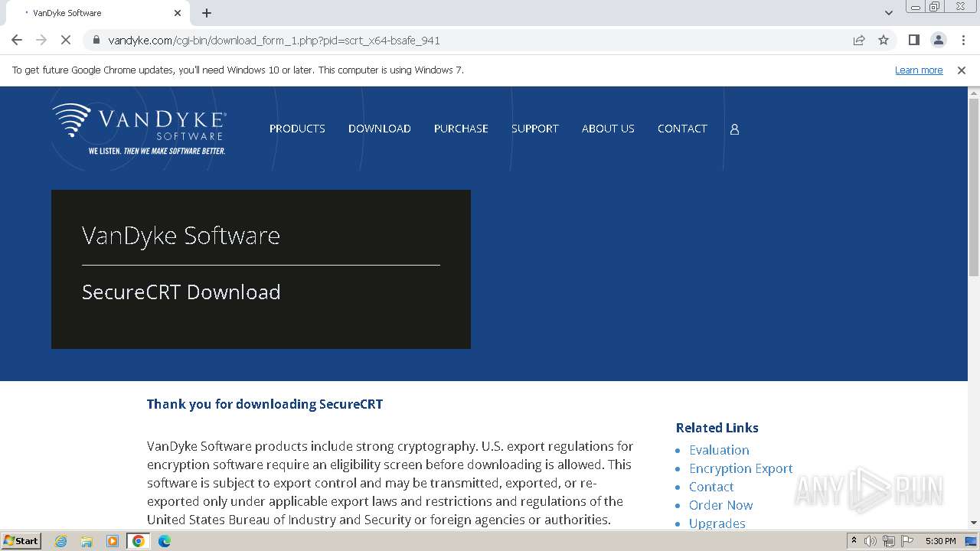Click the Related Links heading
980x551 pixels.
pyautogui.click(x=717, y=428)
